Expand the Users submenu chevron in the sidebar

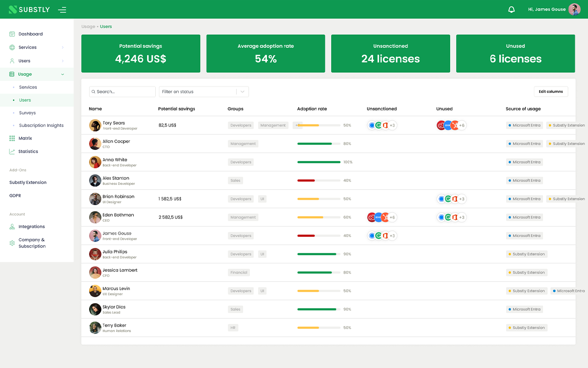point(62,61)
